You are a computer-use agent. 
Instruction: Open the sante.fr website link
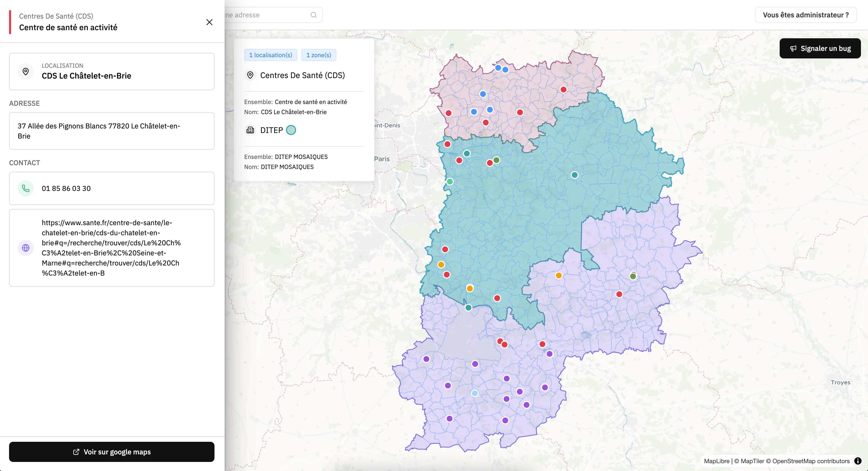click(x=111, y=248)
